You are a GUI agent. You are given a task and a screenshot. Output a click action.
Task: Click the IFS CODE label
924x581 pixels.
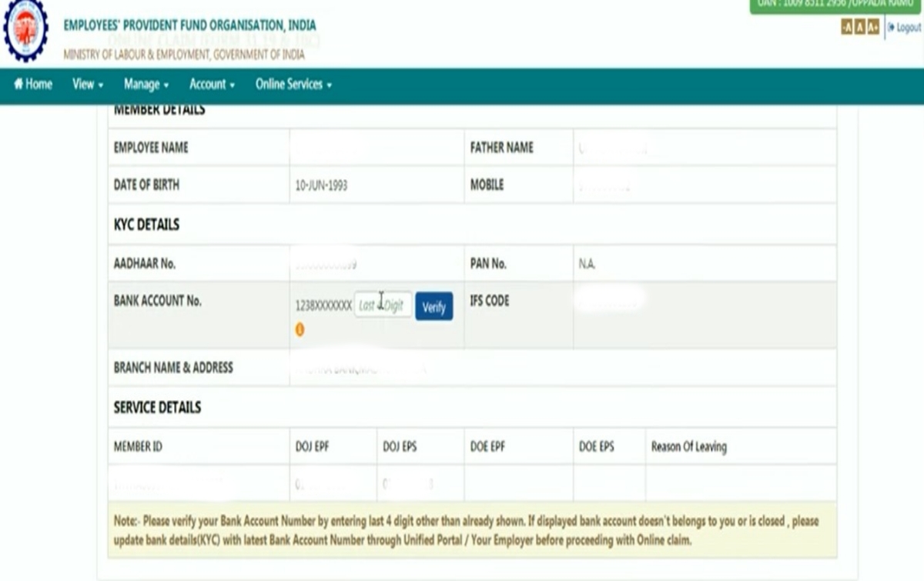pyautogui.click(x=490, y=301)
